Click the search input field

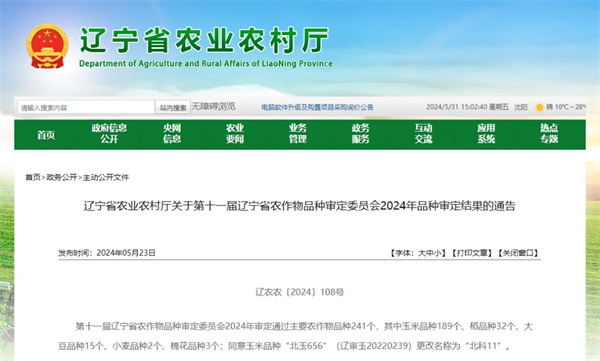click(86, 108)
